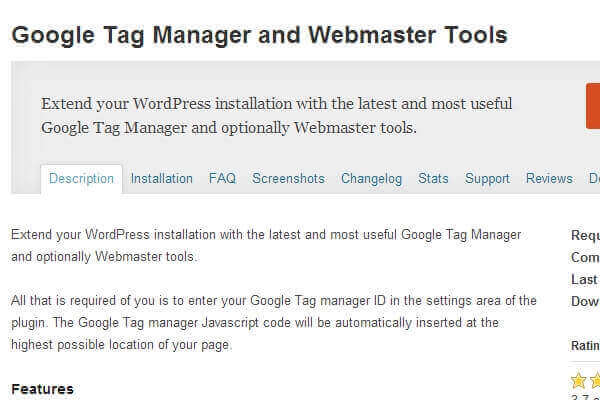Viewport: 600px width, 400px height.
Task: Click the first description paragraph
Action: pos(266,245)
